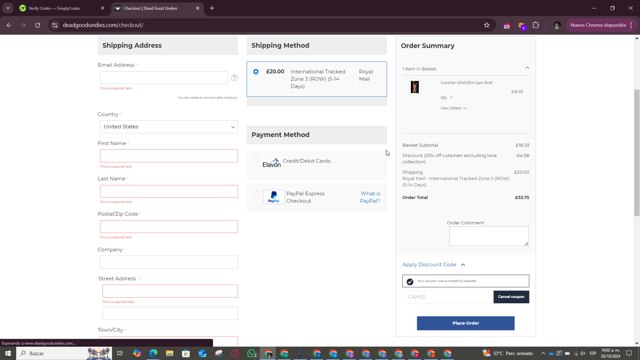
Task: Open WhatsApp from the taskbar
Action: coord(252,353)
